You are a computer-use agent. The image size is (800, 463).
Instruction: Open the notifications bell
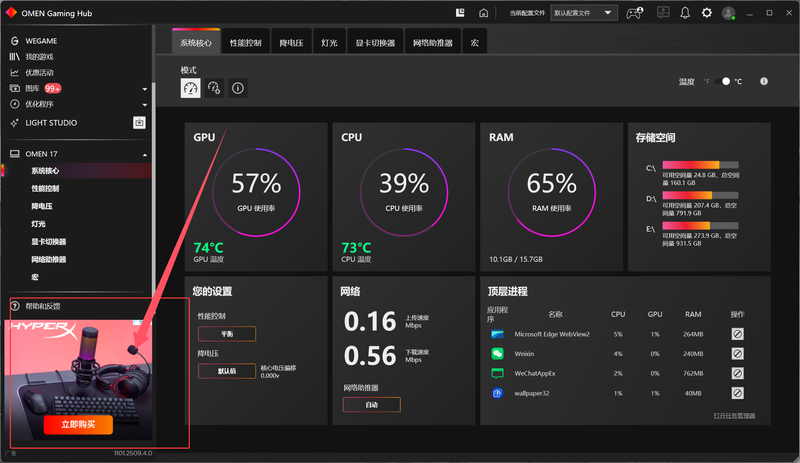pyautogui.click(x=685, y=13)
